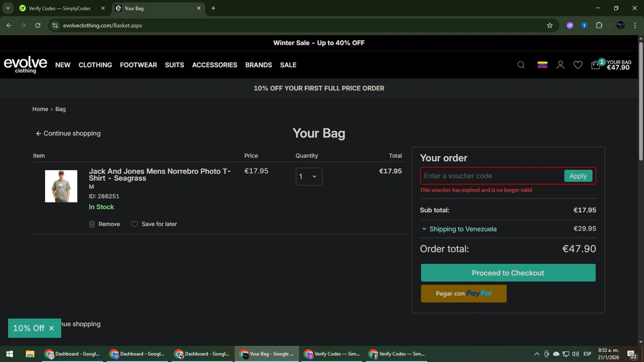This screenshot has width=644, height=362.
Task: Open the SUITS menu
Action: point(174,65)
